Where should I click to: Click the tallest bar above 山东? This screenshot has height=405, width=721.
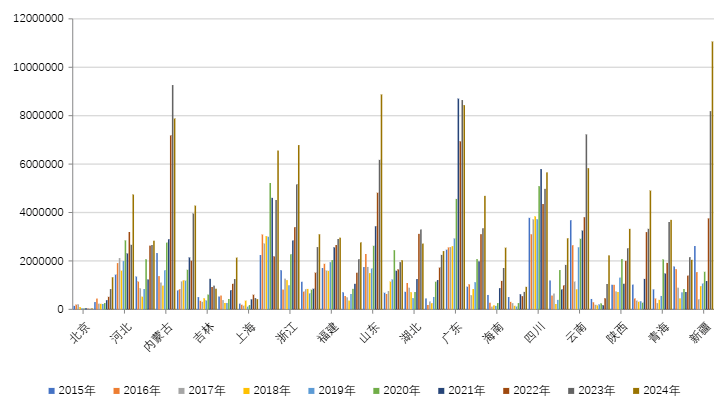(x=381, y=201)
